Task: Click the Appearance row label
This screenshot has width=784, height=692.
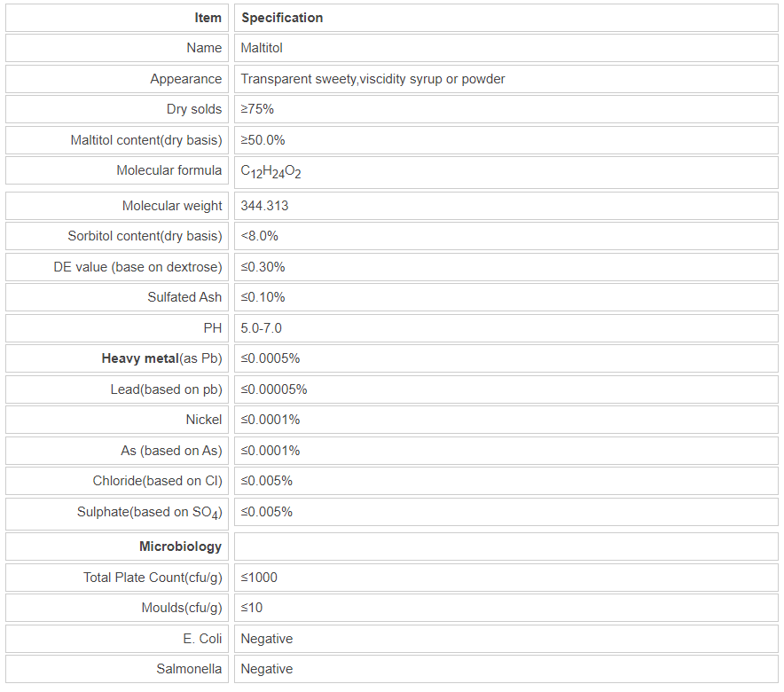Action: point(185,79)
